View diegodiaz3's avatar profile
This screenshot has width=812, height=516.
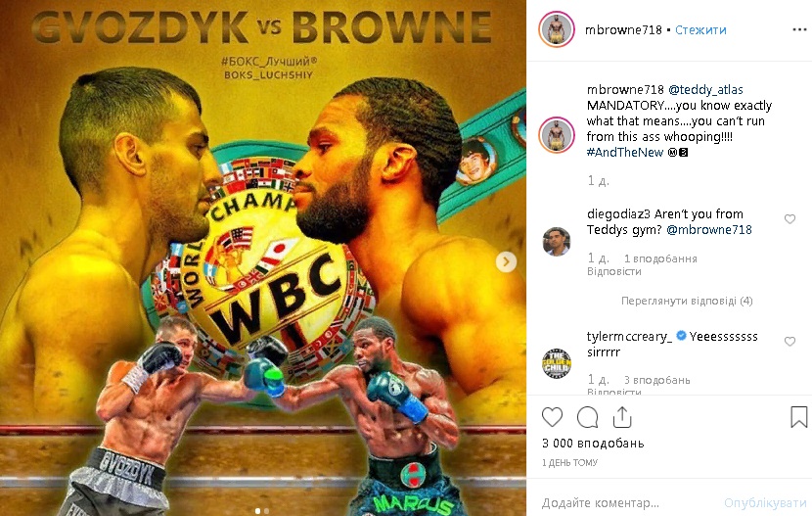[557, 242]
